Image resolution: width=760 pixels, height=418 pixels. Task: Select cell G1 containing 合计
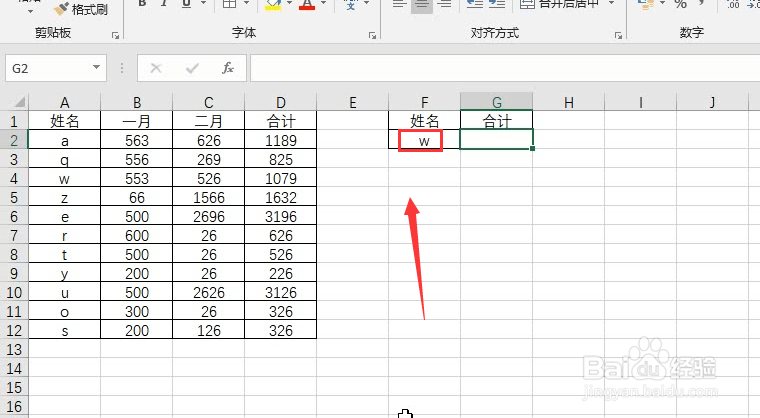click(497, 121)
